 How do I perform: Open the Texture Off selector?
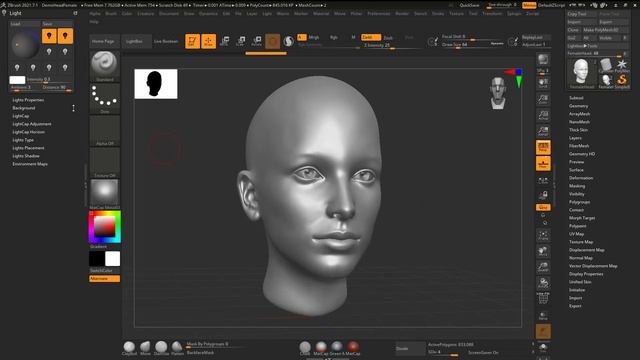coord(104,162)
